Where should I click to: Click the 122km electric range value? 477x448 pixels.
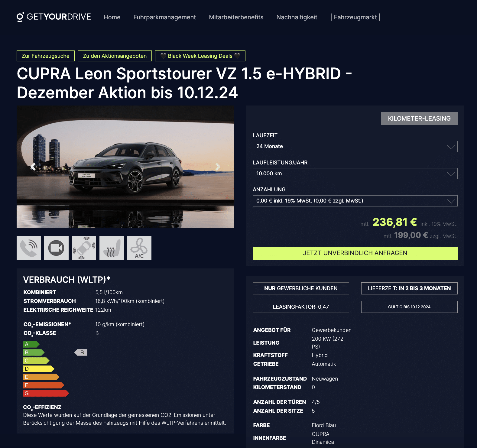click(103, 310)
